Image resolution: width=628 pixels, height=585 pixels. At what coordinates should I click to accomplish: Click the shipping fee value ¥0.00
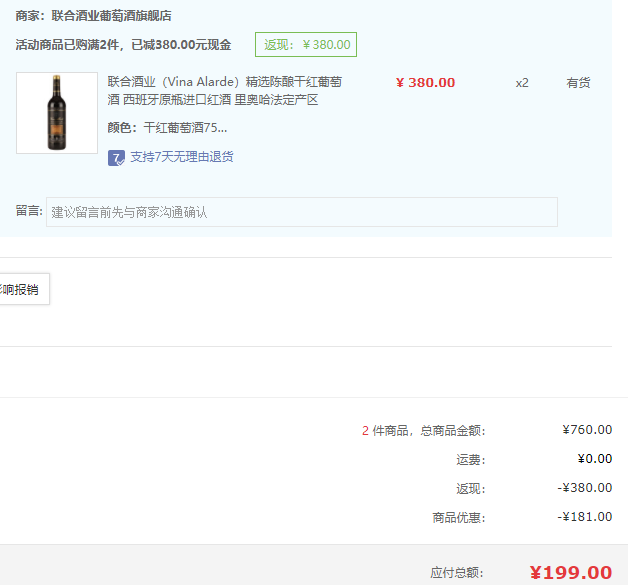[595, 458]
